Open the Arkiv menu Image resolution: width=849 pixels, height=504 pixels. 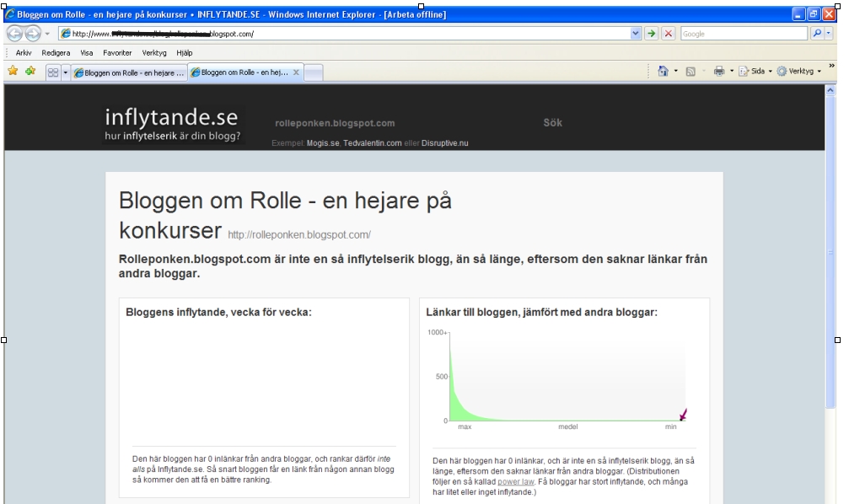click(24, 53)
